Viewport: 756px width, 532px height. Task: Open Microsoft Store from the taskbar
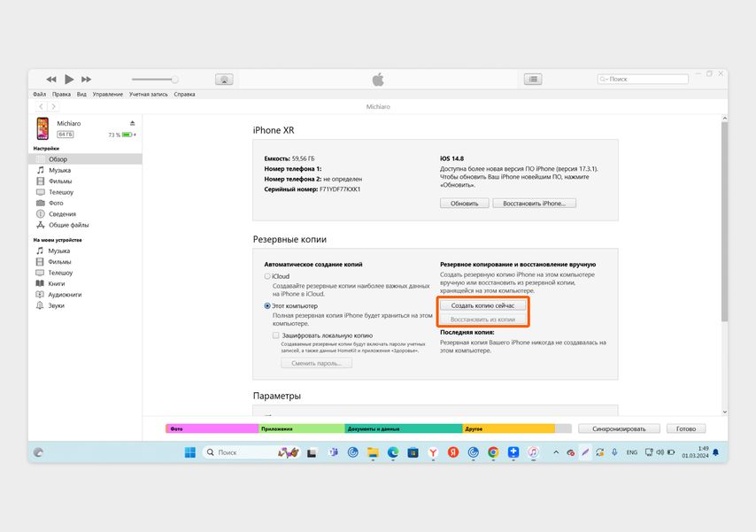point(413,452)
